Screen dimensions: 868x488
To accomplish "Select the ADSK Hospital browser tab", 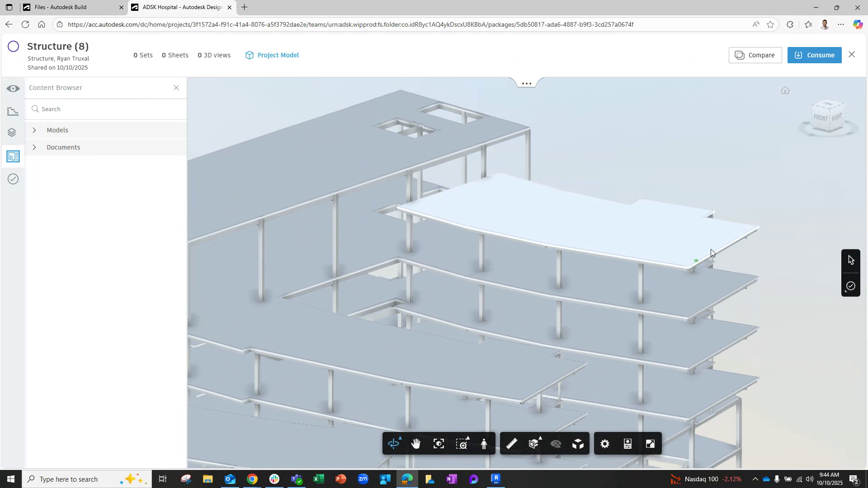I will click(179, 7).
